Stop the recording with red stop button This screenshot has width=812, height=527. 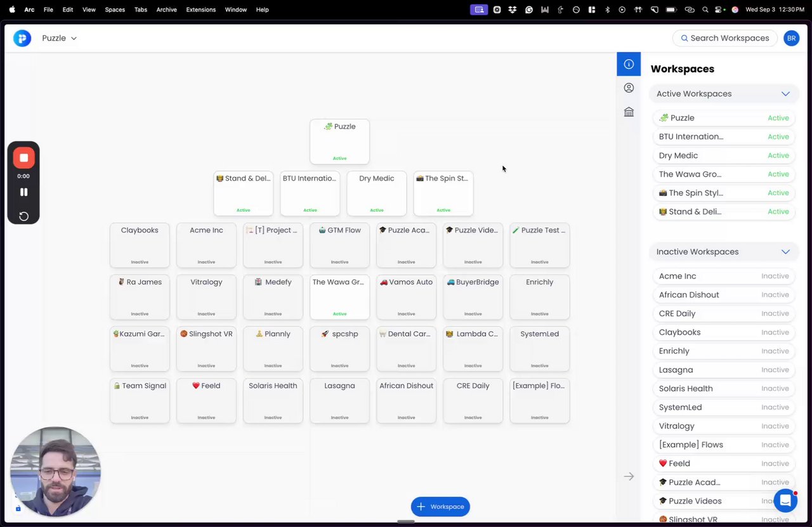tap(23, 158)
